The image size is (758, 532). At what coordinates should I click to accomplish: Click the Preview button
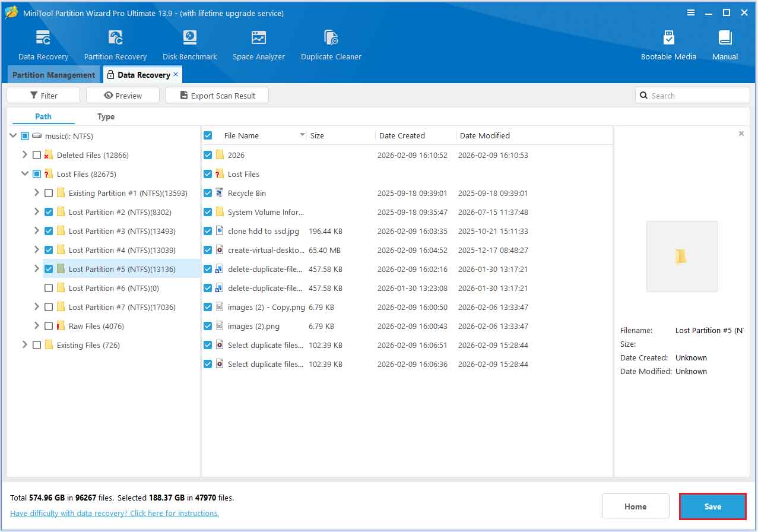[x=123, y=96]
